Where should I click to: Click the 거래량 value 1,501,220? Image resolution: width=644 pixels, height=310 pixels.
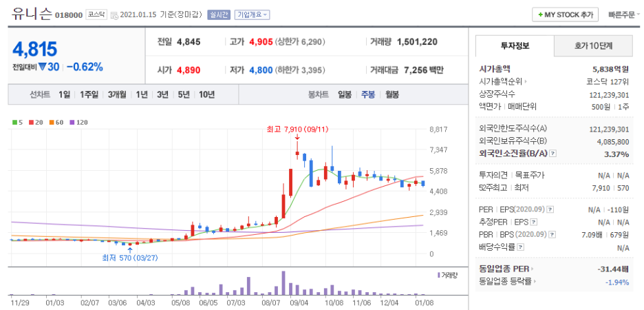click(x=417, y=41)
